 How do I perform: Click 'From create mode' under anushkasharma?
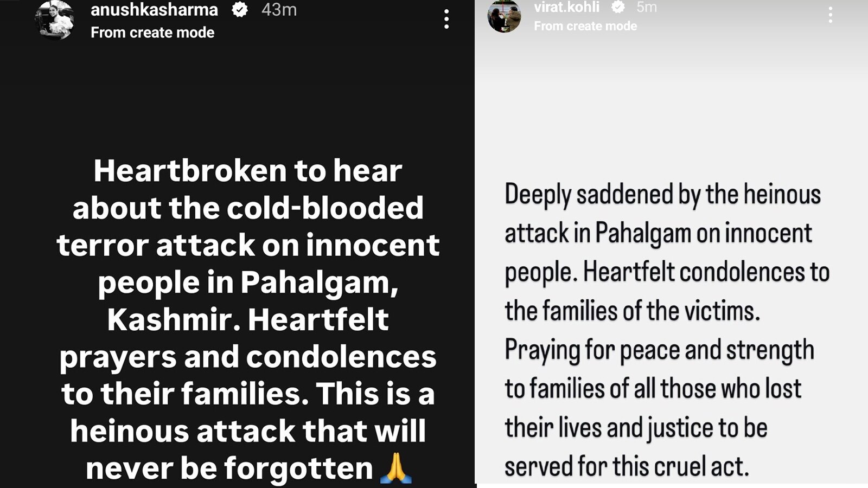point(152,33)
